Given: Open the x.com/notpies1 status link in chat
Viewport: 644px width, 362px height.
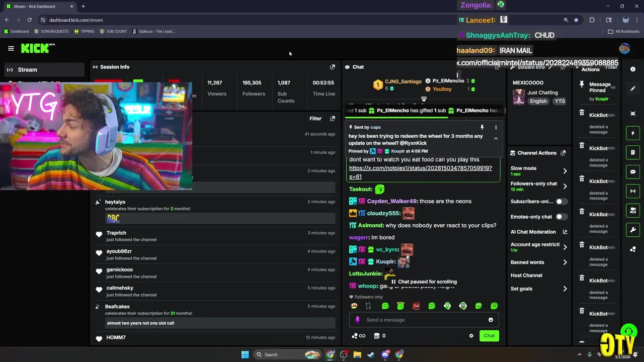Looking at the screenshot, I should click(x=420, y=172).
